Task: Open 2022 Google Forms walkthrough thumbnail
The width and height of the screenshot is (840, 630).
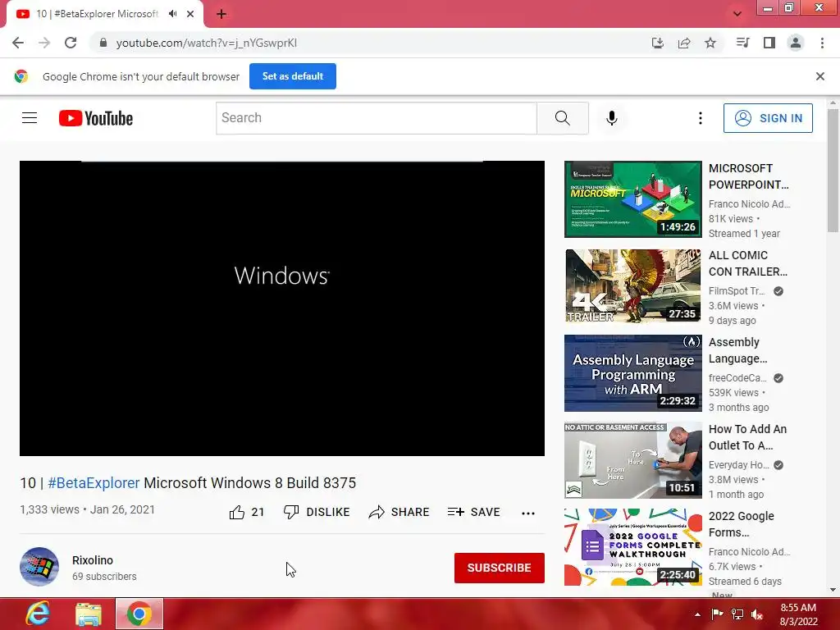Action: point(633,547)
